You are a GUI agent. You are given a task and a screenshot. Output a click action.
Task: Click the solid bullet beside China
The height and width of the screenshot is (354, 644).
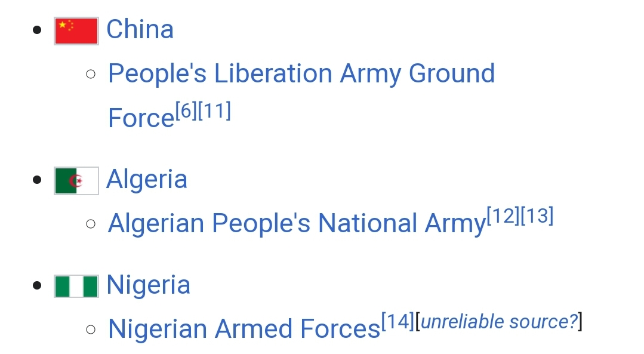37,30
